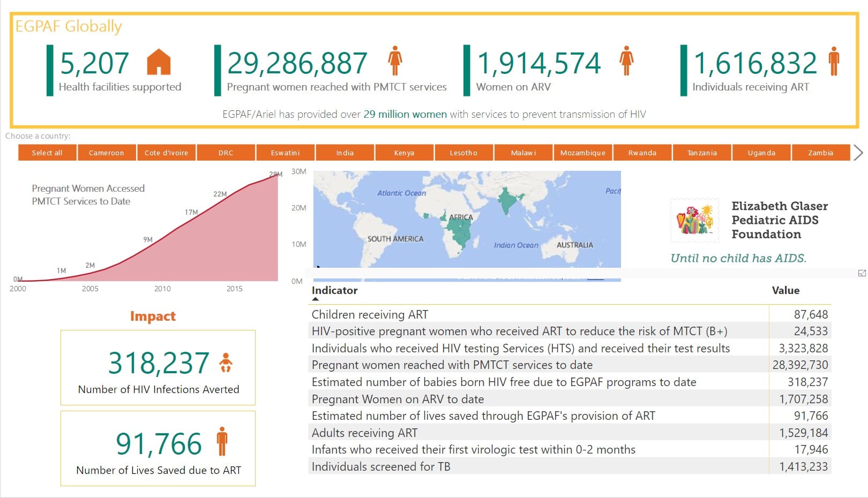This screenshot has width=868, height=498.
Task: Click the EGPAF Globally title
Action: tap(69, 26)
